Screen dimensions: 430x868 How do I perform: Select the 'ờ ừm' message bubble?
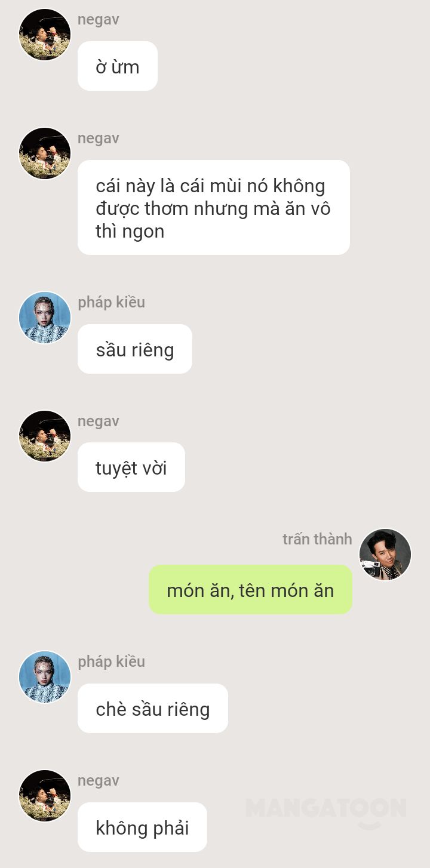pyautogui.click(x=118, y=66)
